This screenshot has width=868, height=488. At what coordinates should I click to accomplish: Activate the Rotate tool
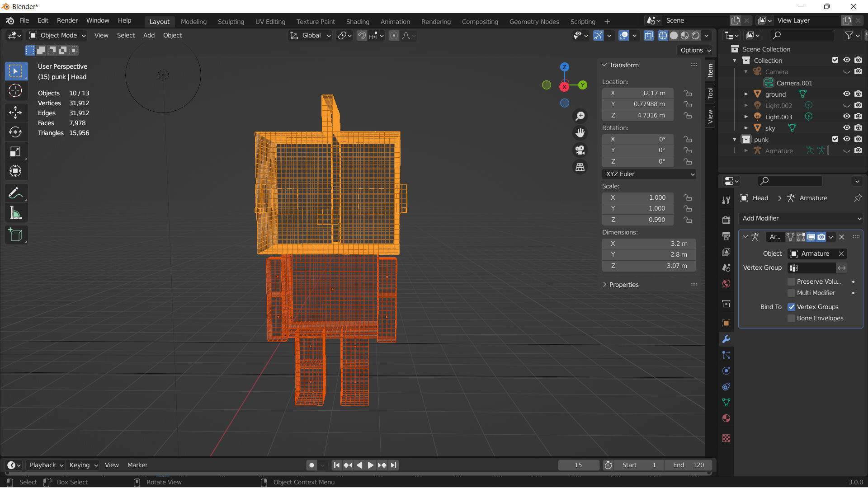pos(15,132)
